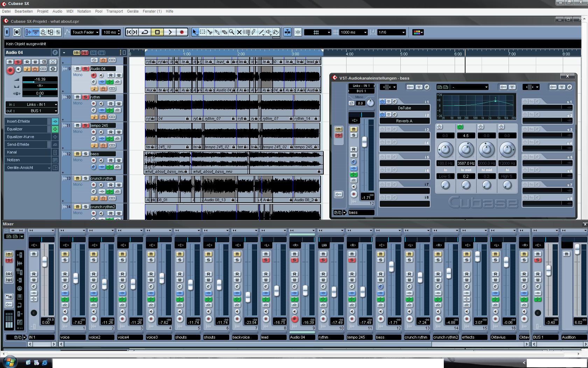This screenshot has width=588, height=368.
Task: Open the Geräte menu
Action: click(x=133, y=11)
